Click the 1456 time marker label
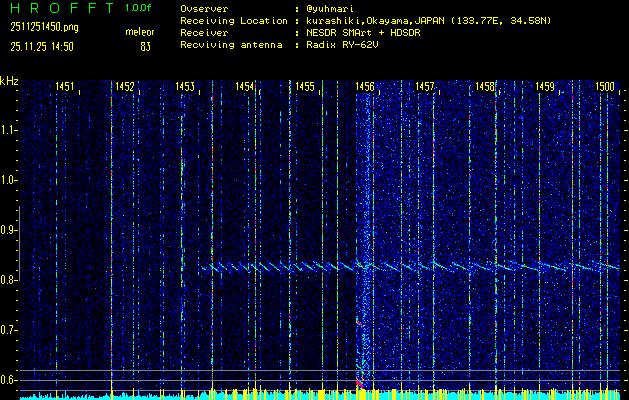The image size is (629, 400). click(365, 87)
